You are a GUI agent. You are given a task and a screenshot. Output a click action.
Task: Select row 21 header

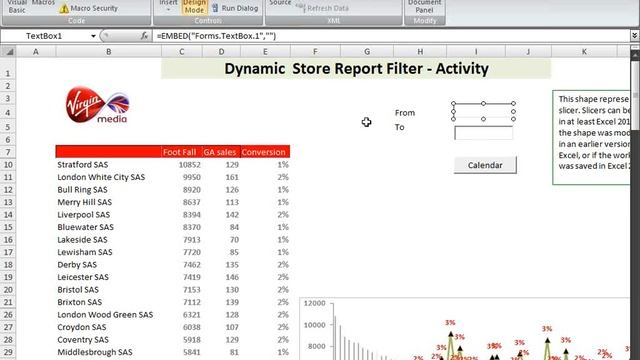(x=8, y=302)
